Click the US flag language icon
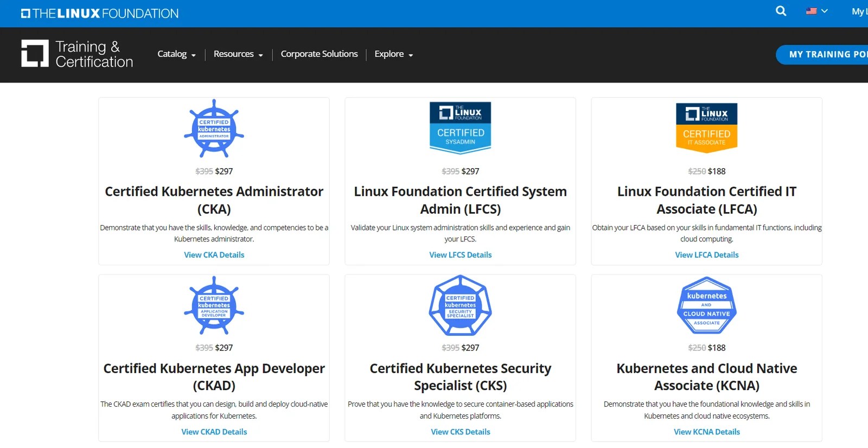868x448 pixels. (x=811, y=11)
